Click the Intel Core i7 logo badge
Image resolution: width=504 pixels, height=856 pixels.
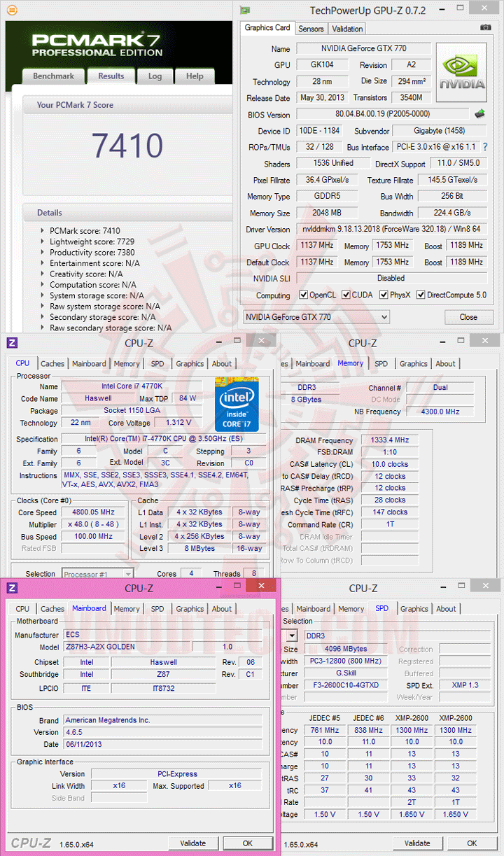pos(237,404)
